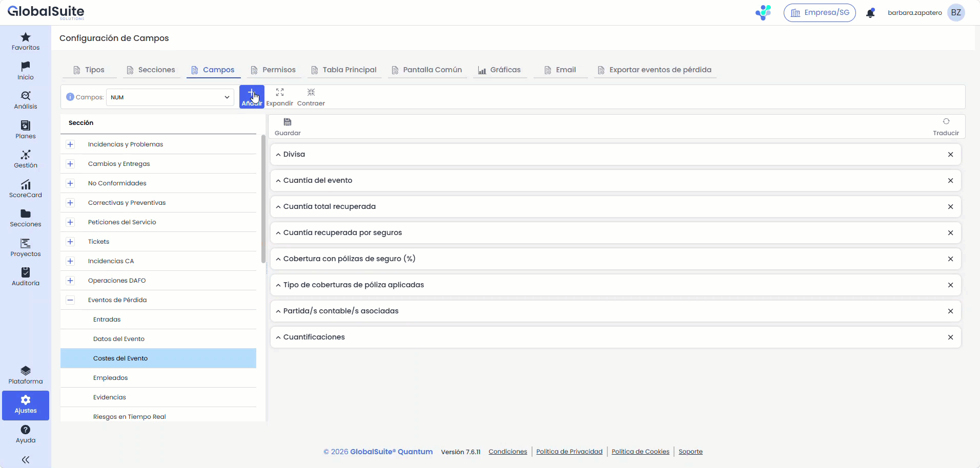Viewport: 980px width, 468px height.
Task: Click the Expandir toolbar icon
Action: point(280,92)
